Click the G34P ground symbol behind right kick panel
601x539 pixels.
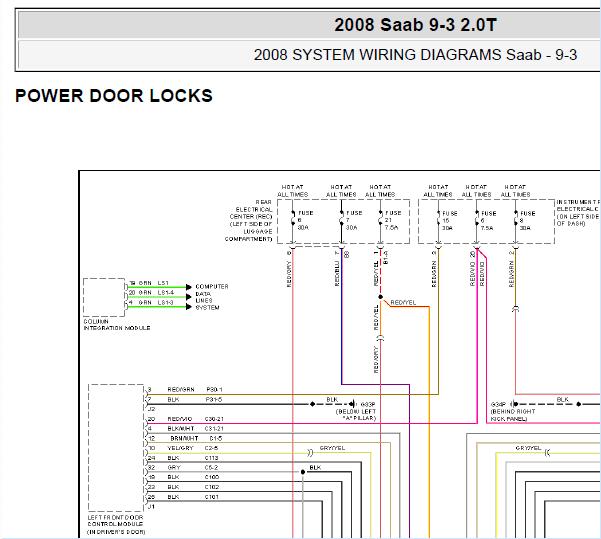pos(515,404)
